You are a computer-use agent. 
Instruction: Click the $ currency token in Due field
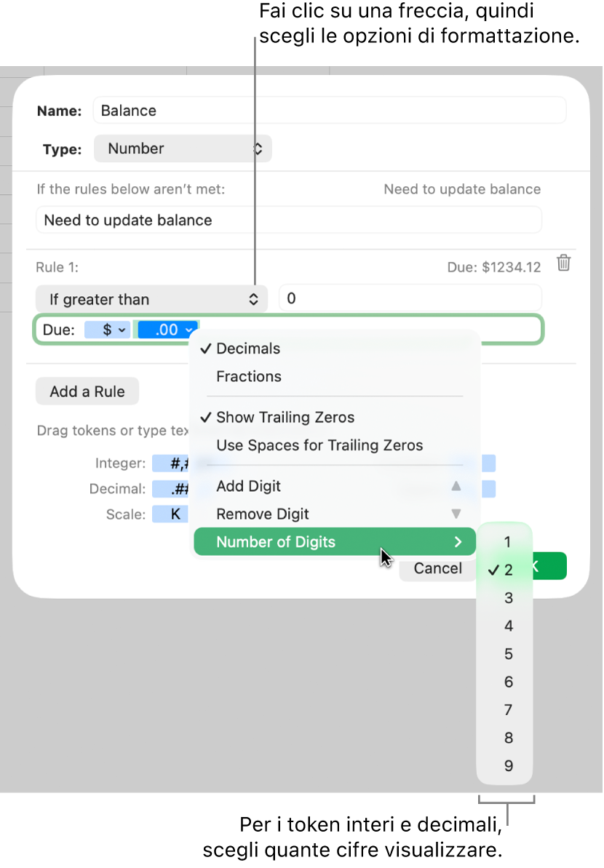(107, 330)
